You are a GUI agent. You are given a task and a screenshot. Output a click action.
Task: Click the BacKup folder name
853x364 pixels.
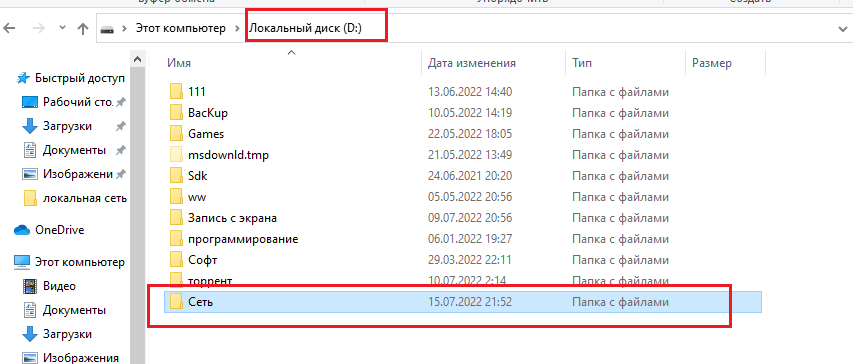tap(208, 113)
